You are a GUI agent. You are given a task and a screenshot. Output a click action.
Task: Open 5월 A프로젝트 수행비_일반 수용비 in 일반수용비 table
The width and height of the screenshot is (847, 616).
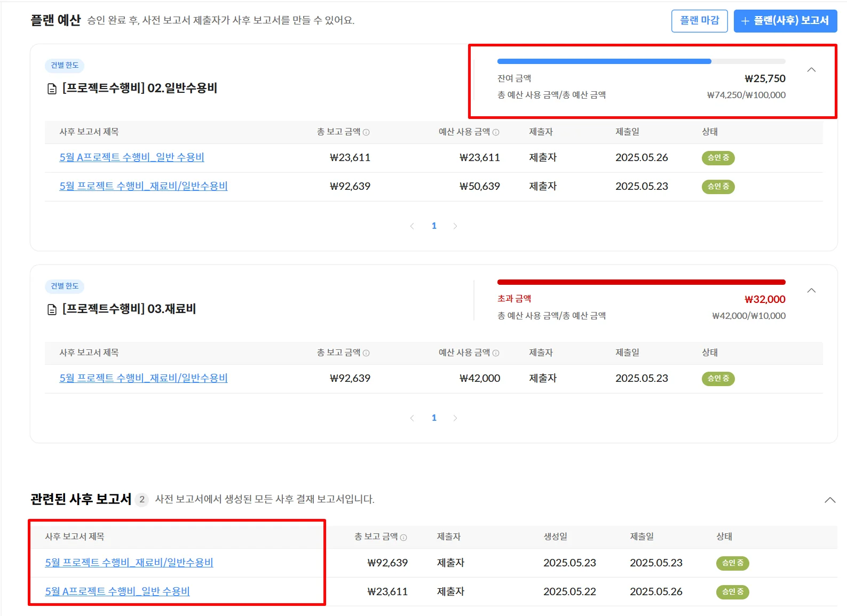coord(132,157)
